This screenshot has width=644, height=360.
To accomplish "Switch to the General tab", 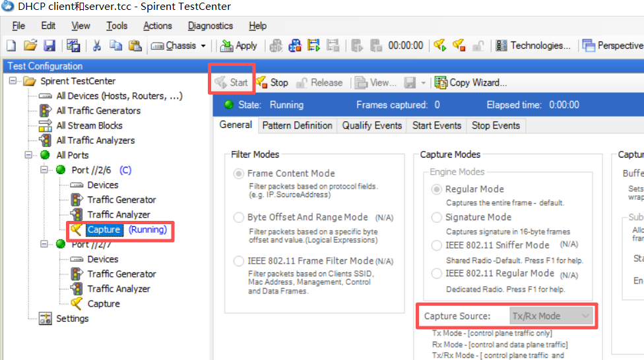I will click(x=236, y=125).
